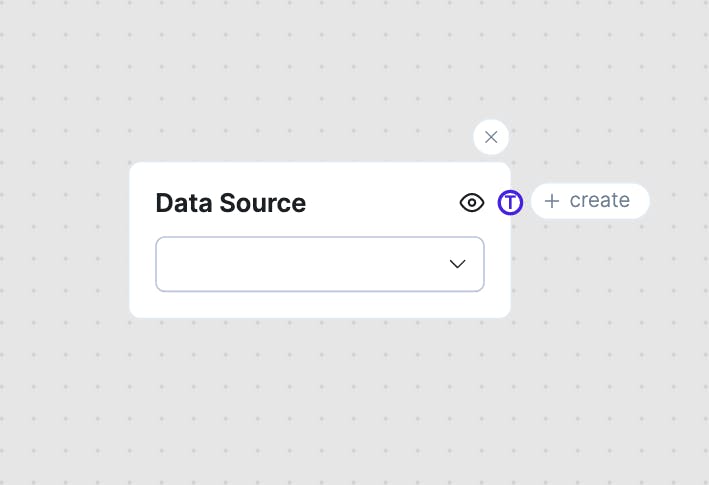Hide the Data Source preview via eye
Screen dimensions: 709x485
472,203
